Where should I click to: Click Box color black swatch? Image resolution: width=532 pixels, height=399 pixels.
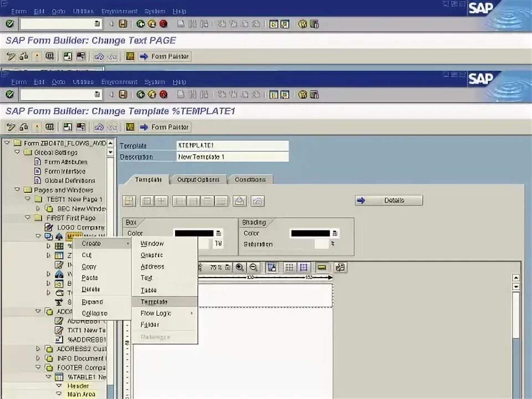tap(194, 233)
